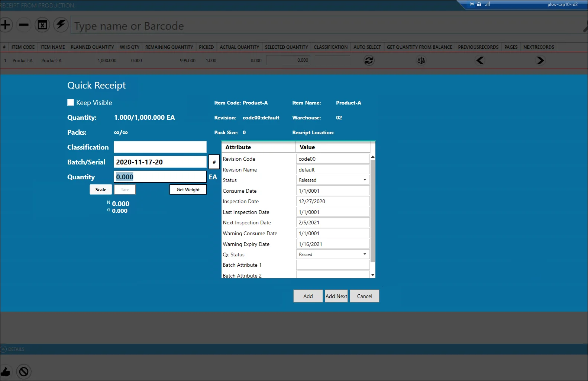Click the plus add icon in toolbar

5,25
